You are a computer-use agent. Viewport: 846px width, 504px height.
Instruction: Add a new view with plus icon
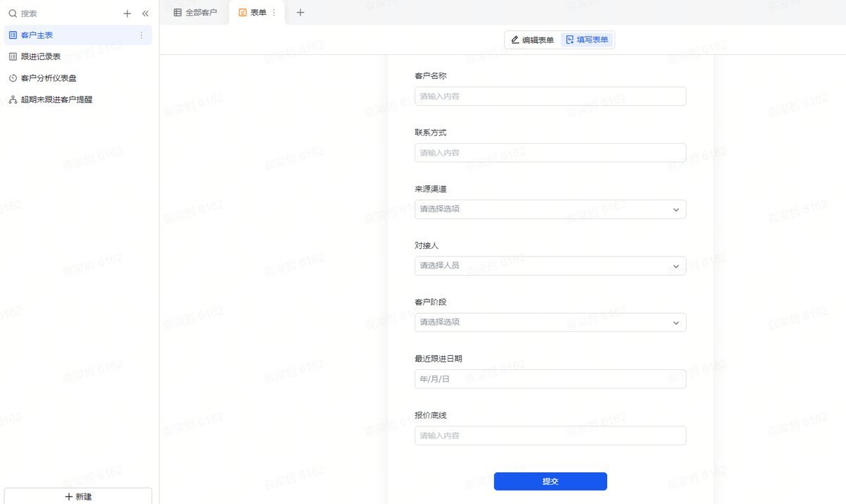coord(300,12)
